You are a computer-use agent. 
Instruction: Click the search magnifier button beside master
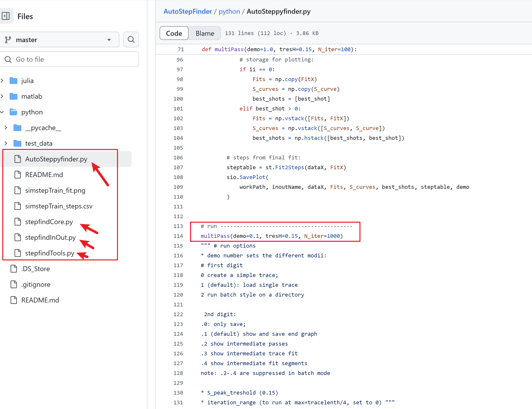pos(131,39)
